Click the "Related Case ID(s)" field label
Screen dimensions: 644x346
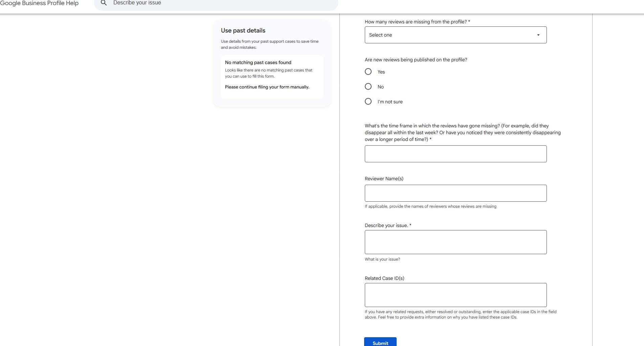click(384, 278)
